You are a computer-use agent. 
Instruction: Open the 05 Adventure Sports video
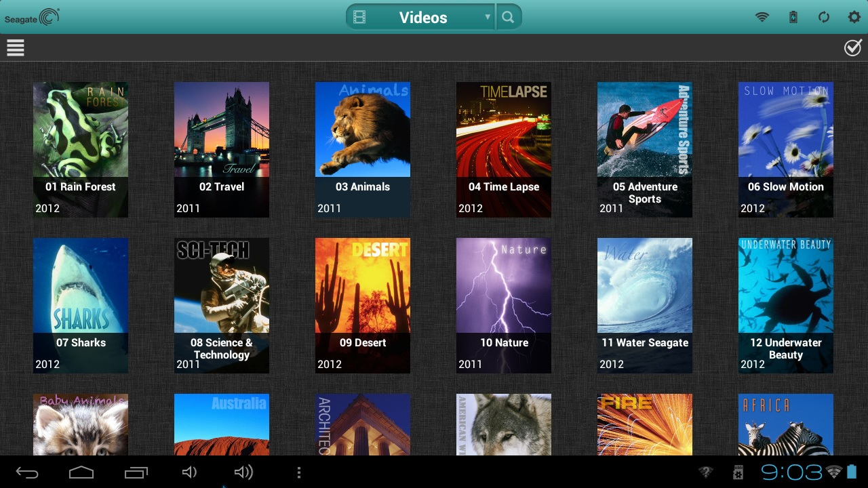point(645,150)
